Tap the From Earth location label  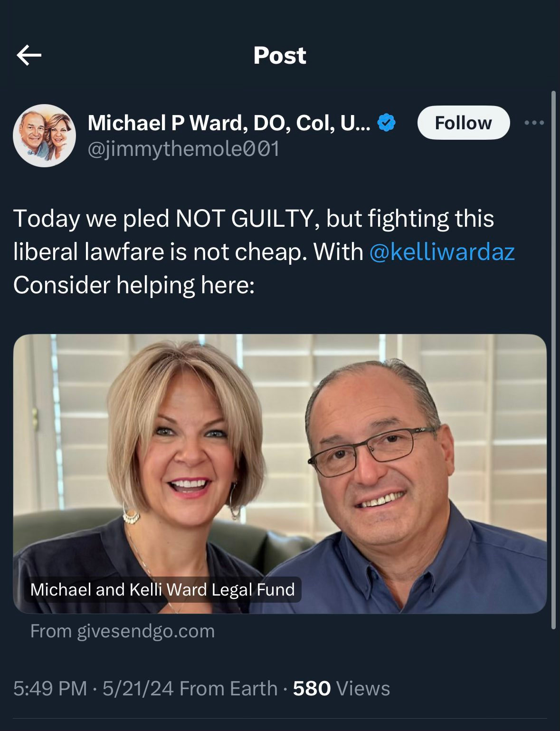(x=229, y=689)
